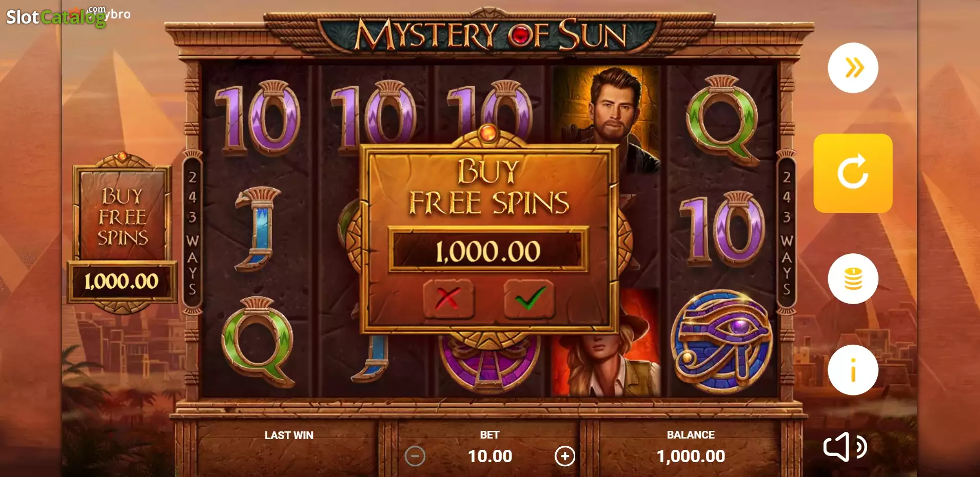Click the yellow spin button
Screen dimensions: 980x477
(853, 173)
